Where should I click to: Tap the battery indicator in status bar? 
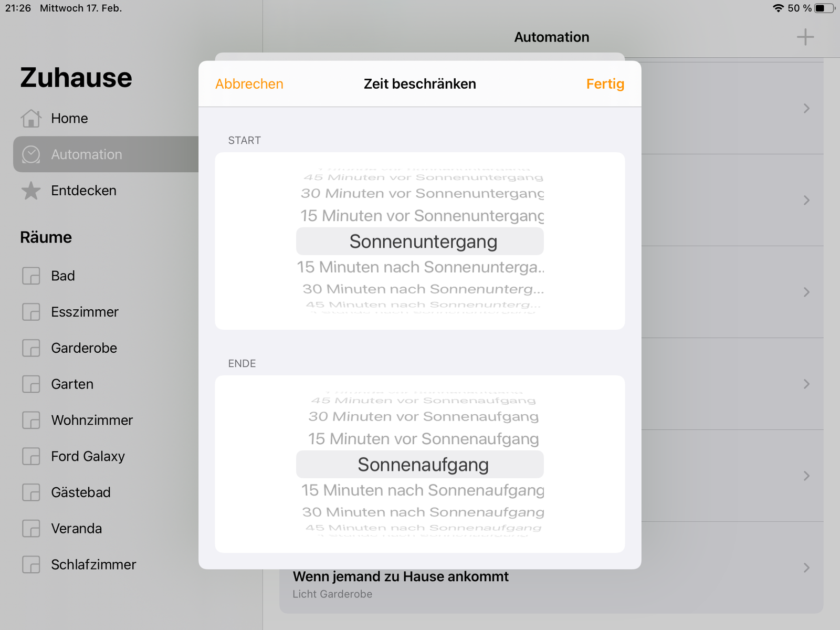[824, 8]
